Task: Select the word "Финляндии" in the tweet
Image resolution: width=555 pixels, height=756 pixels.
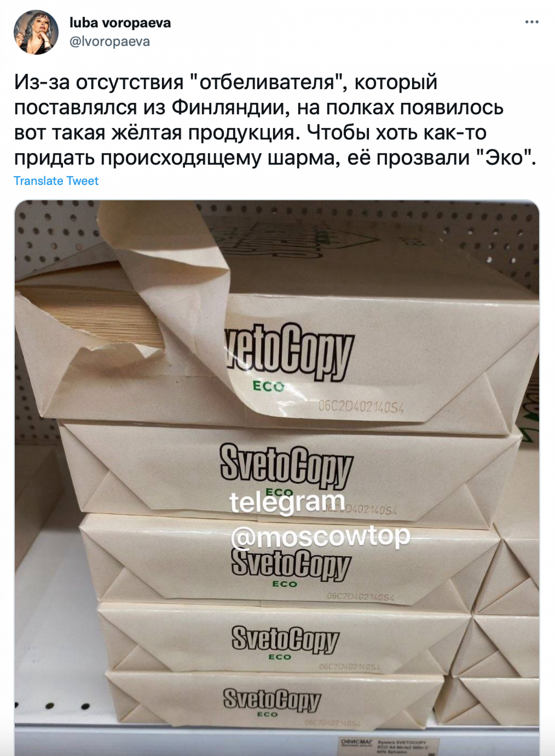Action: [x=228, y=108]
